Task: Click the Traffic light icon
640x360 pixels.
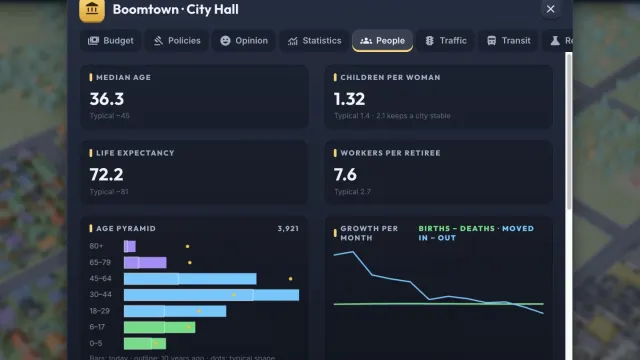Action: (x=429, y=41)
